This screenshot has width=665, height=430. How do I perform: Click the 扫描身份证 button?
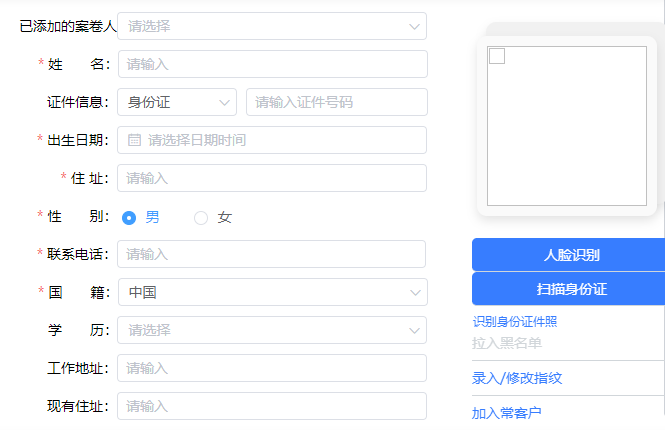[x=568, y=289]
